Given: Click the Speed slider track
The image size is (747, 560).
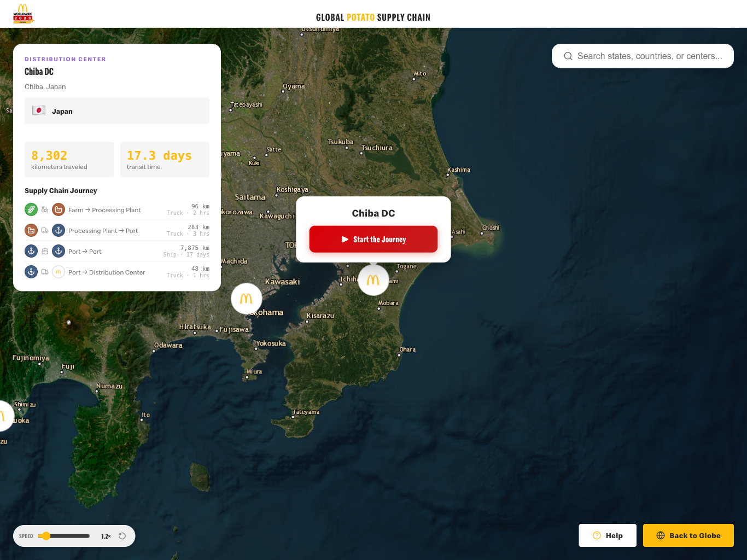Looking at the screenshot, I should tap(63, 536).
